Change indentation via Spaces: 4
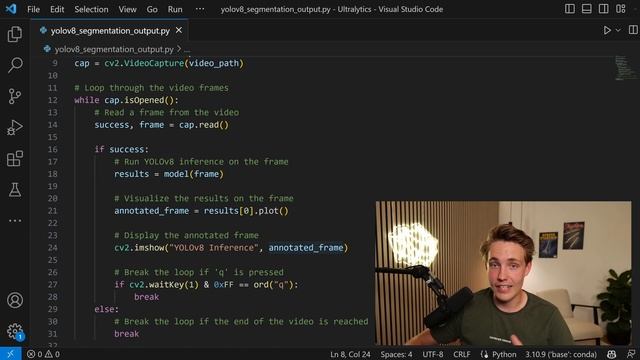This screenshot has height=360, width=640. pyautogui.click(x=396, y=354)
